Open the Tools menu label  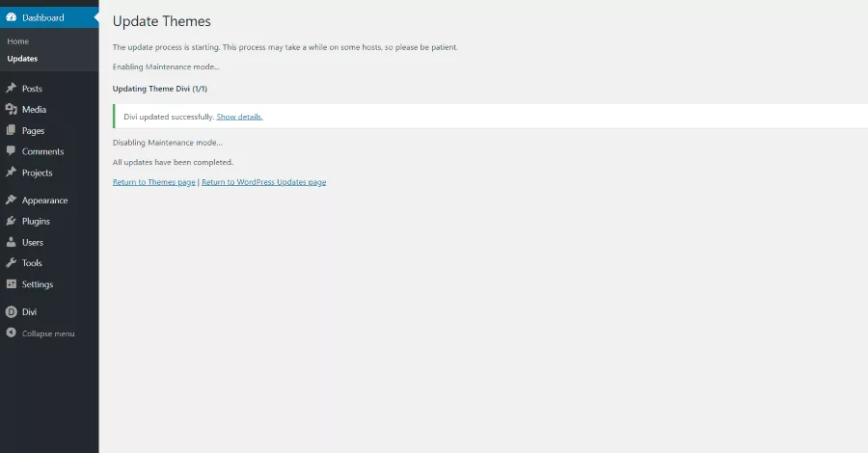point(32,263)
